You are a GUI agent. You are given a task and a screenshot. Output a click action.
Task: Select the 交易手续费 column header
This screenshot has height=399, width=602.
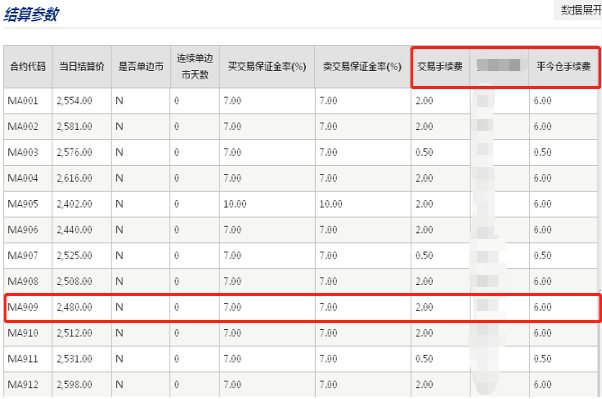coord(440,66)
